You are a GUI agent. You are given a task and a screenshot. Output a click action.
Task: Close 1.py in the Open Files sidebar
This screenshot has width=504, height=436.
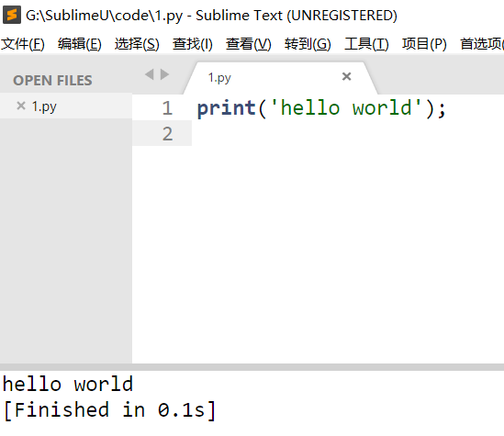[x=21, y=106]
